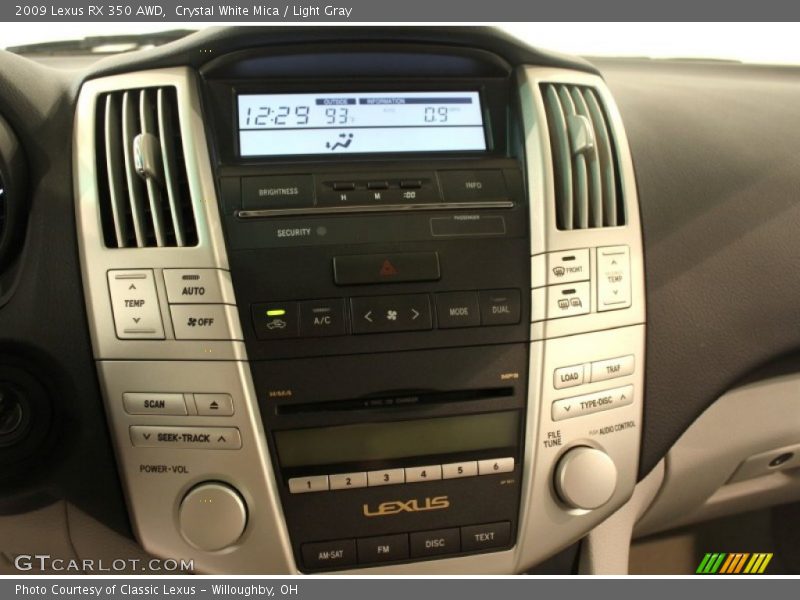Click the BRIGHTNESS button

(x=278, y=192)
